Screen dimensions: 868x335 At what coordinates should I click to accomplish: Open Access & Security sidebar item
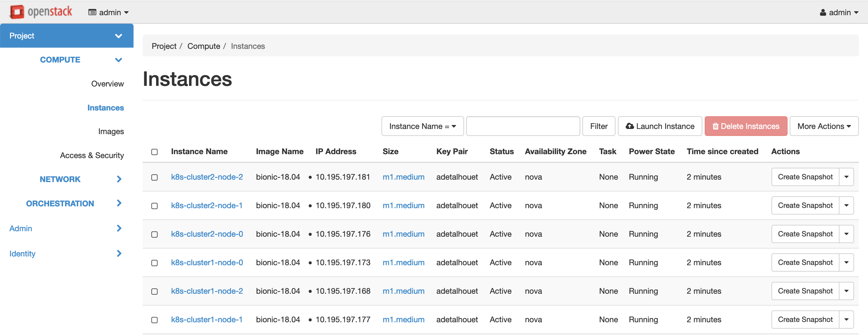point(92,155)
